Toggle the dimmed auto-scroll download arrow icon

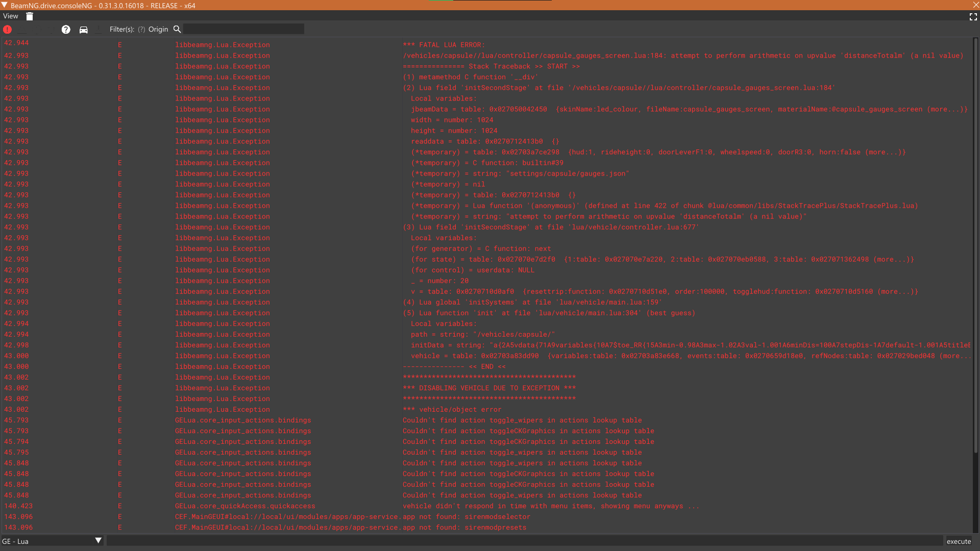(99, 30)
